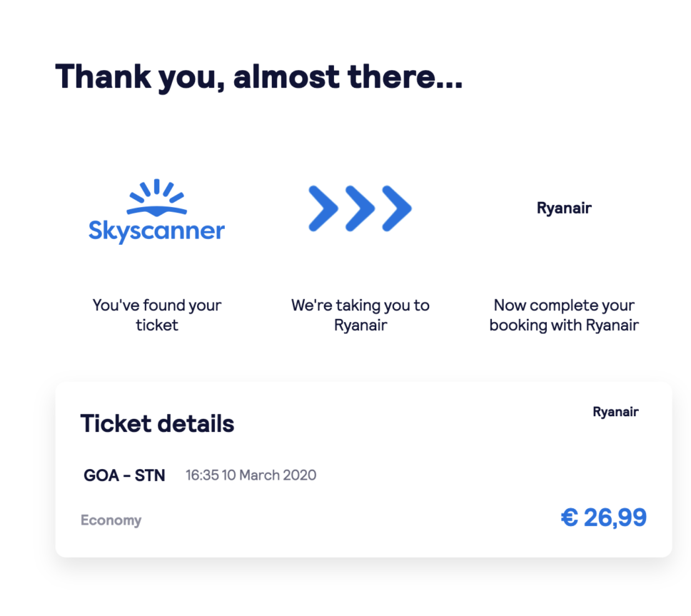Select the Economy fare class label
691x616 pixels.
tap(111, 520)
